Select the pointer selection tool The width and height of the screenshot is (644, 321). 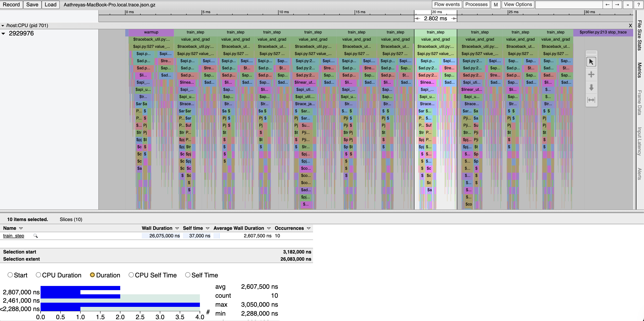pos(591,62)
